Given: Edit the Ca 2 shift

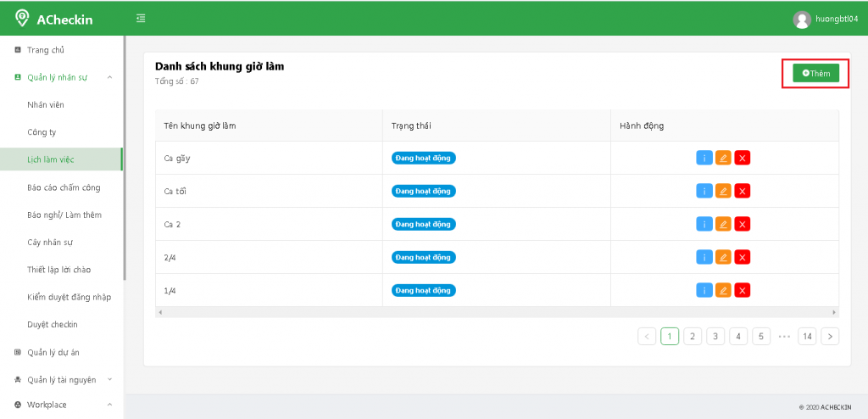Looking at the screenshot, I should tap(723, 224).
